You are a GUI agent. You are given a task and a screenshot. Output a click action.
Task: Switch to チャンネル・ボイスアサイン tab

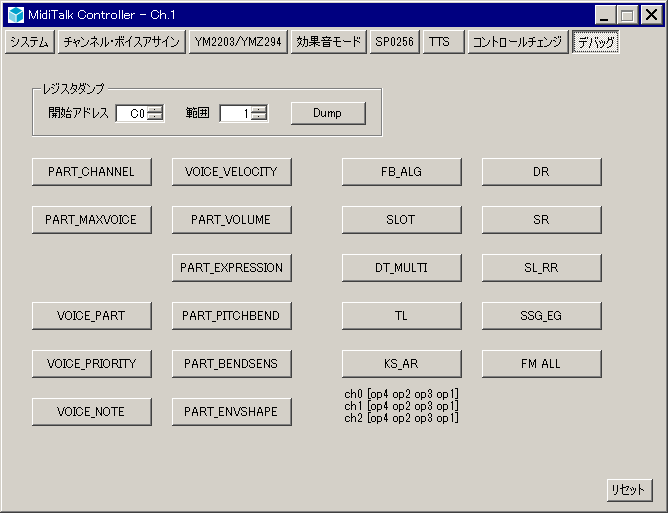click(121, 42)
